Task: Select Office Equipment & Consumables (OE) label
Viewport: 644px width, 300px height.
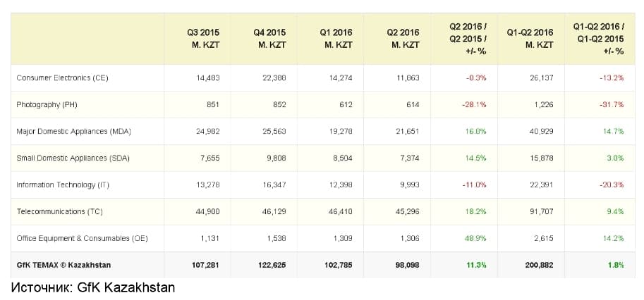Action: pyautogui.click(x=82, y=238)
